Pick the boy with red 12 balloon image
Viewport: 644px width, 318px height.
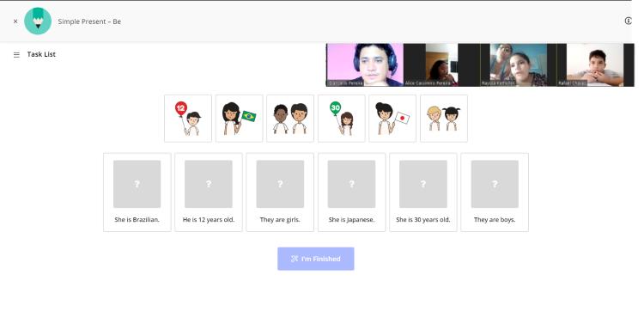click(x=188, y=119)
